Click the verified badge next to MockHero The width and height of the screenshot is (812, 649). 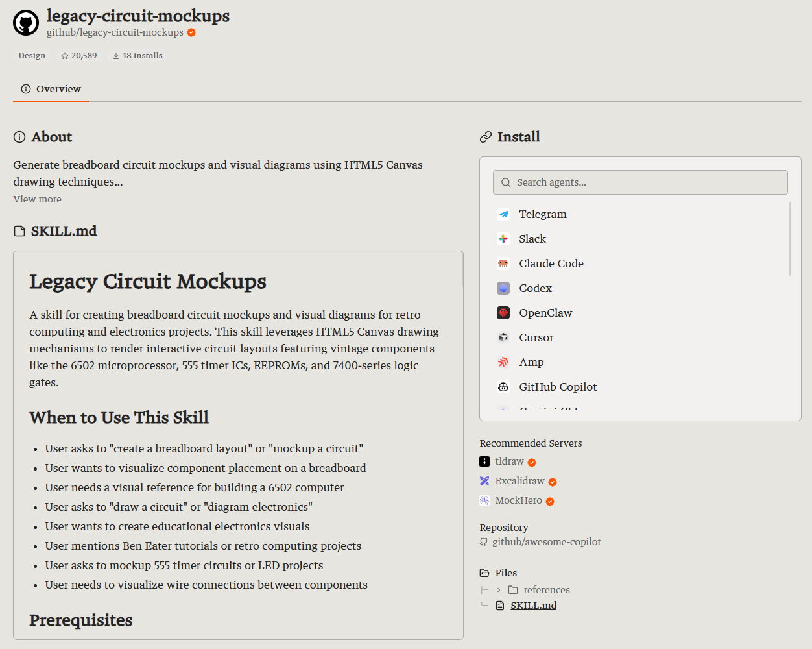550,502
